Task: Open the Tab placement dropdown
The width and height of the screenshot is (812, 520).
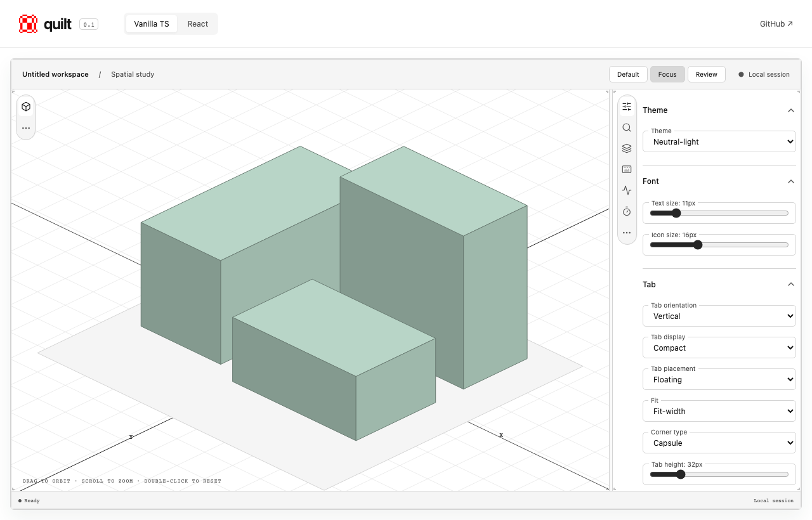Action: click(719, 379)
